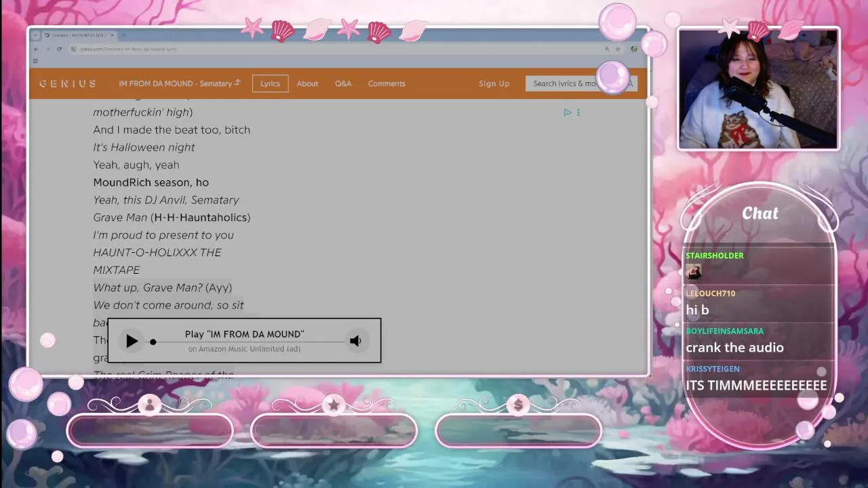Click the lyric "Yeah, augh, yeah"
This screenshot has height=488, width=868.
136,165
